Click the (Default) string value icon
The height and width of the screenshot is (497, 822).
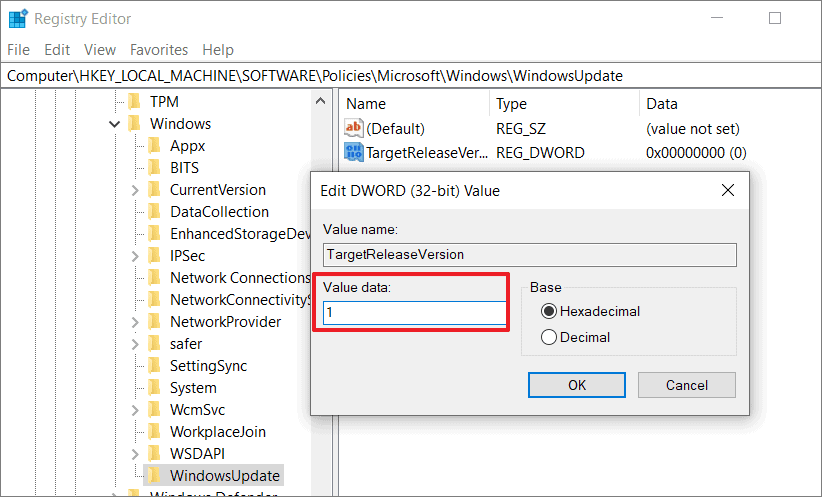coord(353,128)
